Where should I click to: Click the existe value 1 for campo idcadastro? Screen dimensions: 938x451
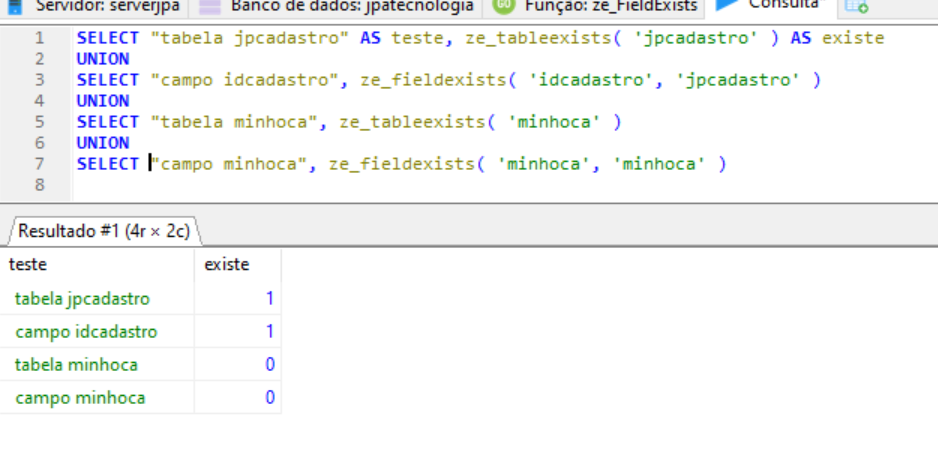237,331
